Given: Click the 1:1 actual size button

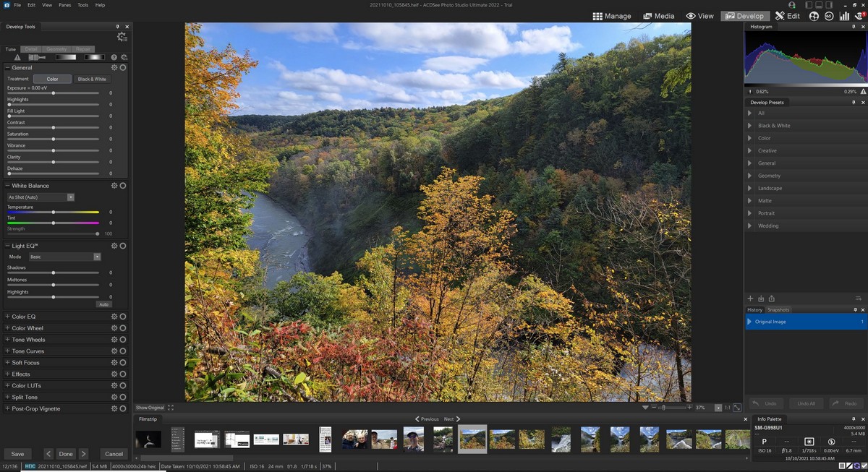Looking at the screenshot, I should [x=727, y=408].
